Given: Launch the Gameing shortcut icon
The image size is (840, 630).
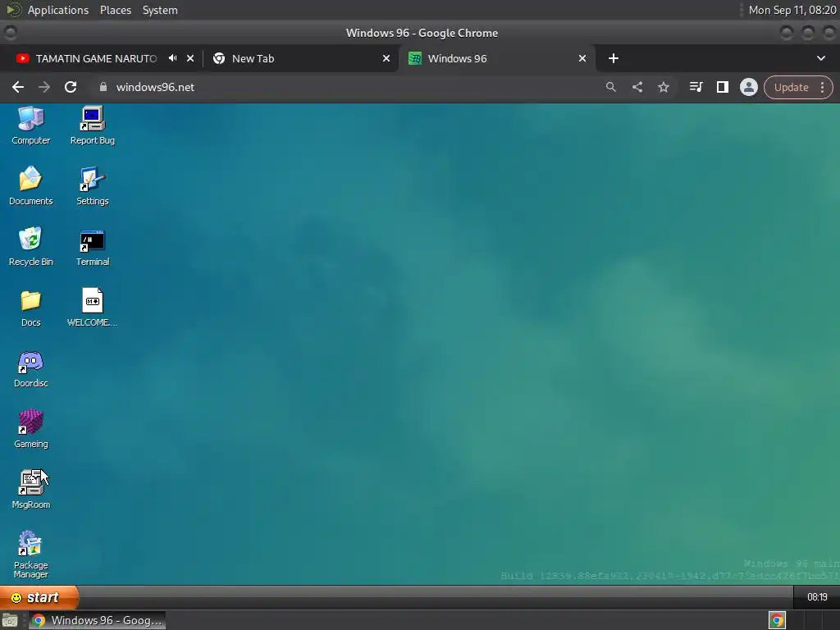Looking at the screenshot, I should (x=30, y=429).
